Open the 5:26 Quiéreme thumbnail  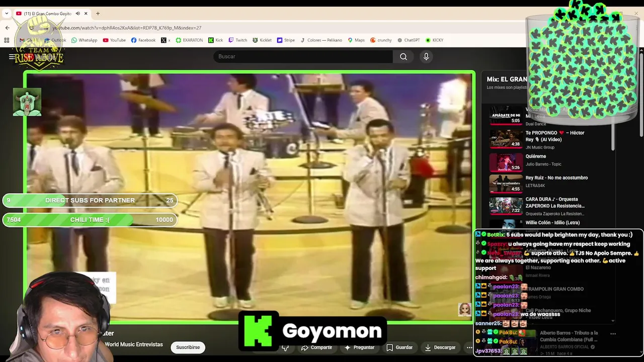[x=506, y=162]
